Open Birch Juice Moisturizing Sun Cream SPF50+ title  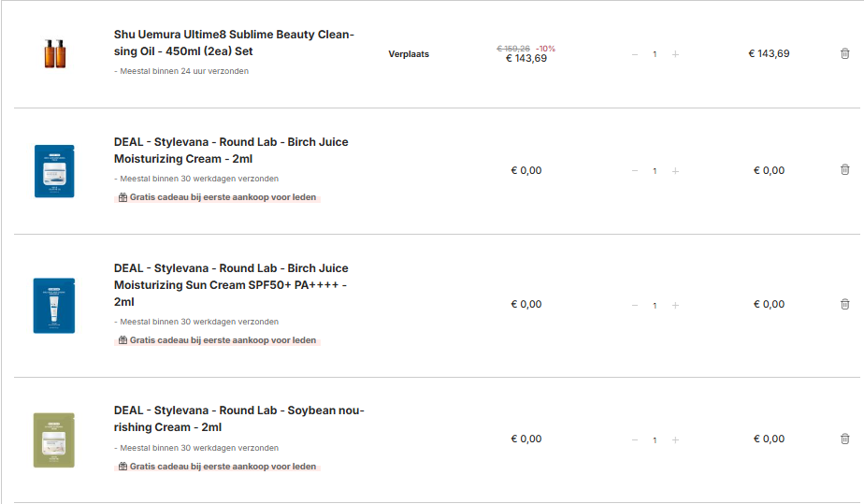pyautogui.click(x=231, y=284)
